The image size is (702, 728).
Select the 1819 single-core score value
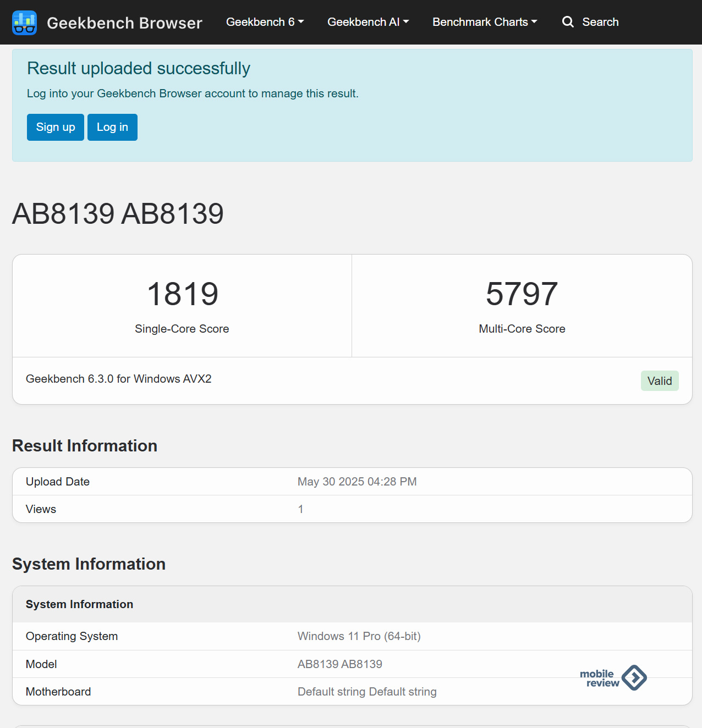pos(182,294)
